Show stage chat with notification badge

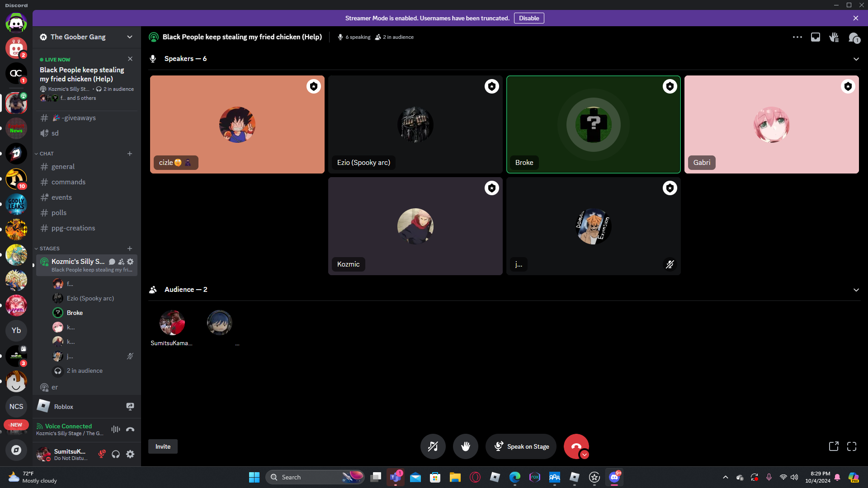tap(854, 38)
